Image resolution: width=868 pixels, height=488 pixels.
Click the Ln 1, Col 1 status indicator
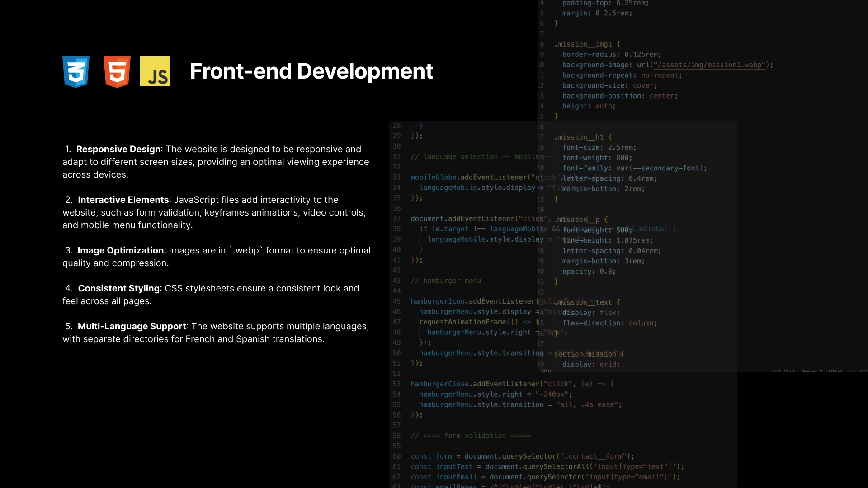[x=783, y=371]
